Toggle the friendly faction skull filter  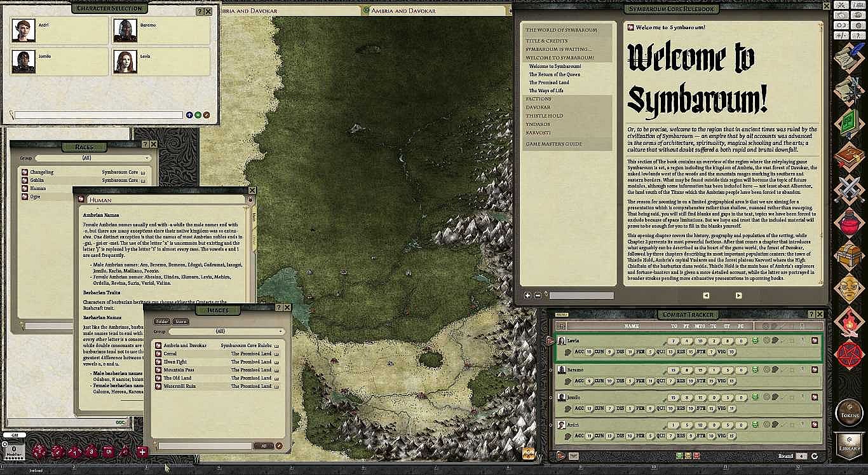pos(679,456)
